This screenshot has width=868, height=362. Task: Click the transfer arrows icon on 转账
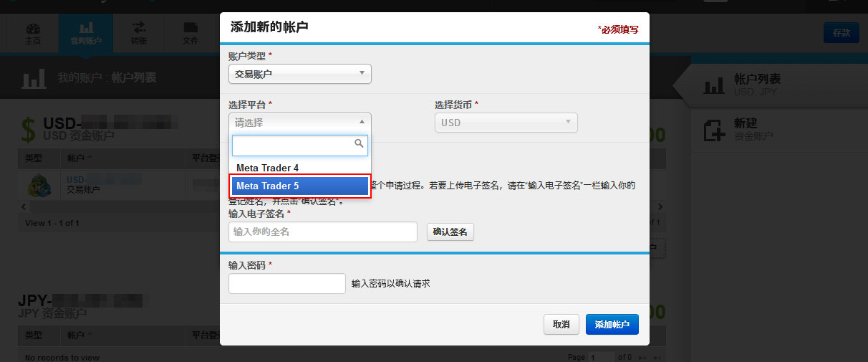point(139,28)
